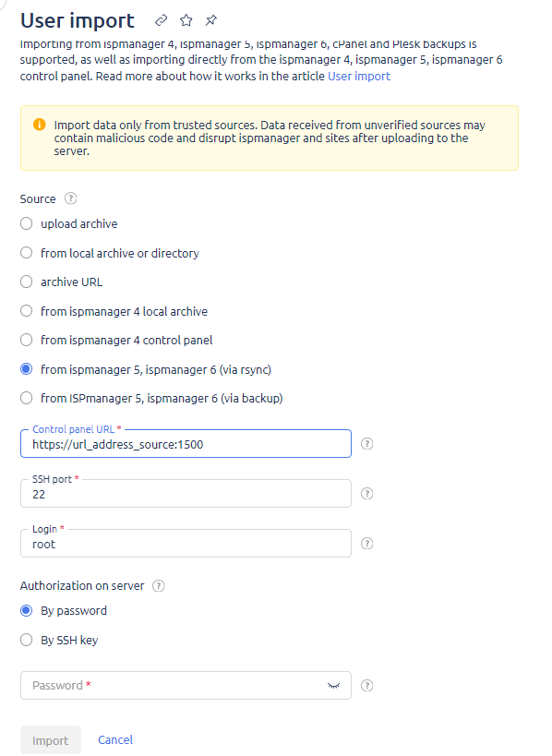Add User import to favorites with star icon
This screenshot has height=756, width=552.
(x=186, y=20)
